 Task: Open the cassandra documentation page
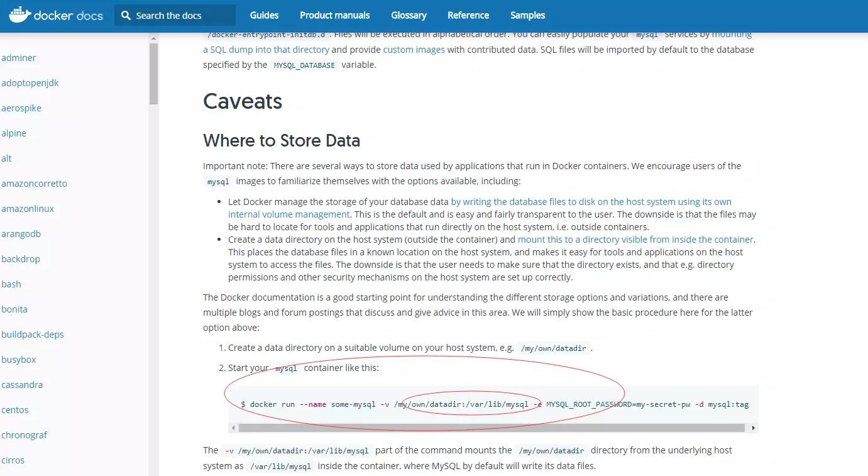(22, 384)
